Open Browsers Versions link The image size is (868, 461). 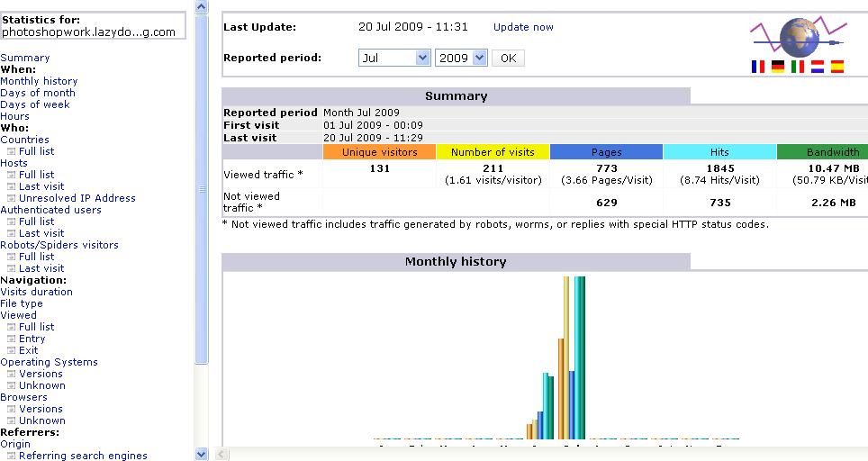click(41, 409)
